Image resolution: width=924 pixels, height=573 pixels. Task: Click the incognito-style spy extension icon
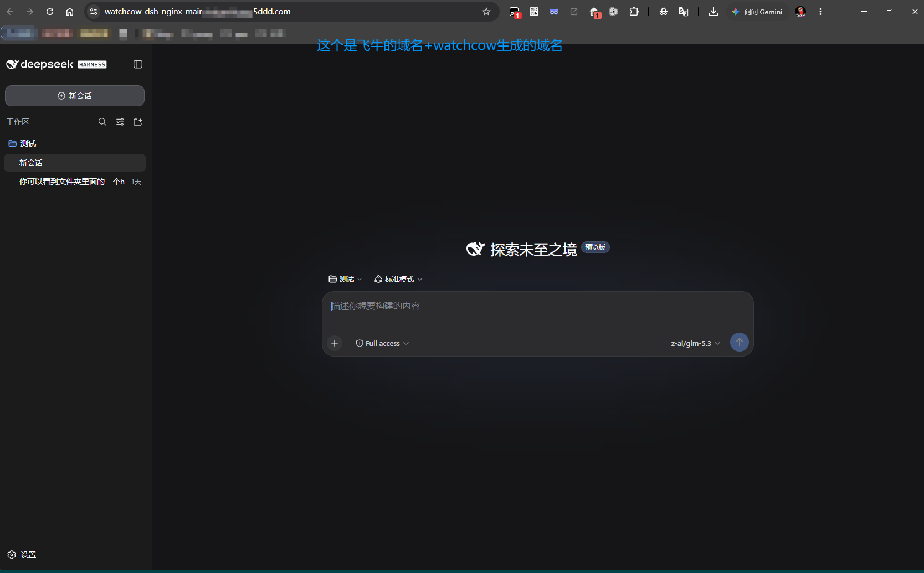point(664,12)
